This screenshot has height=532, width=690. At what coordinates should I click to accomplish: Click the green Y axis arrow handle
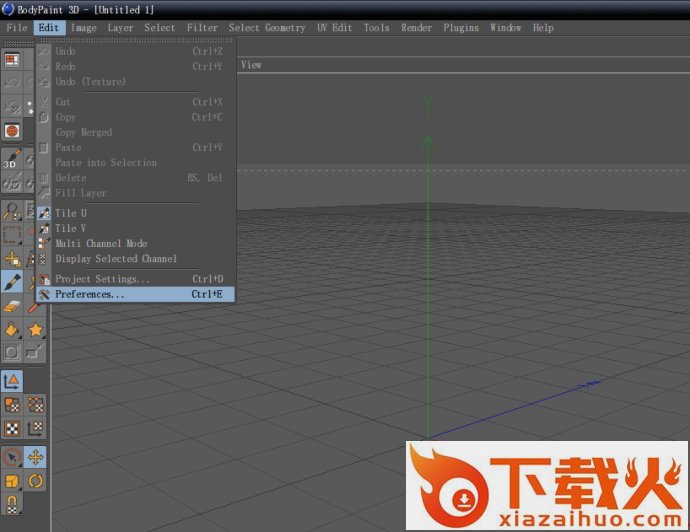pyautogui.click(x=428, y=141)
